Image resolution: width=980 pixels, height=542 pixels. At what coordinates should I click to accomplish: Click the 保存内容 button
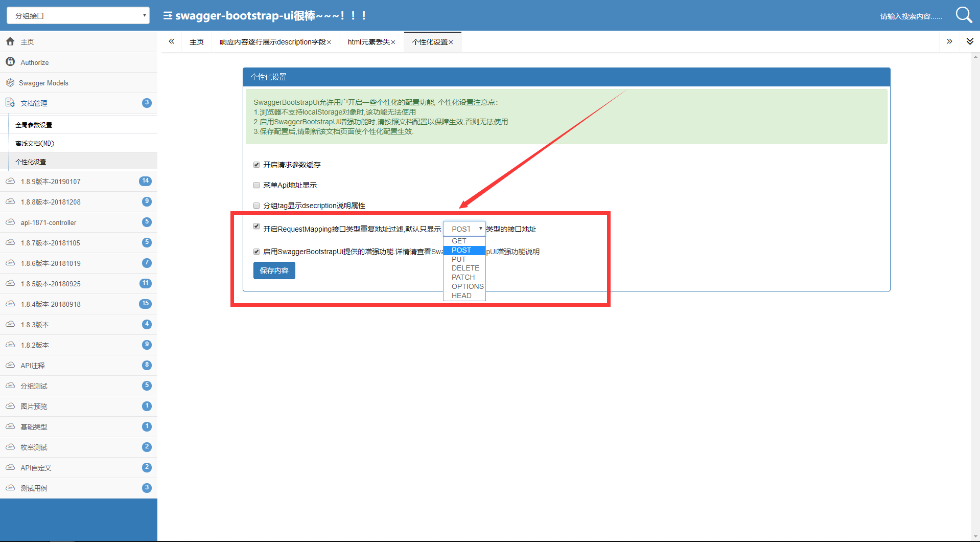tap(274, 270)
